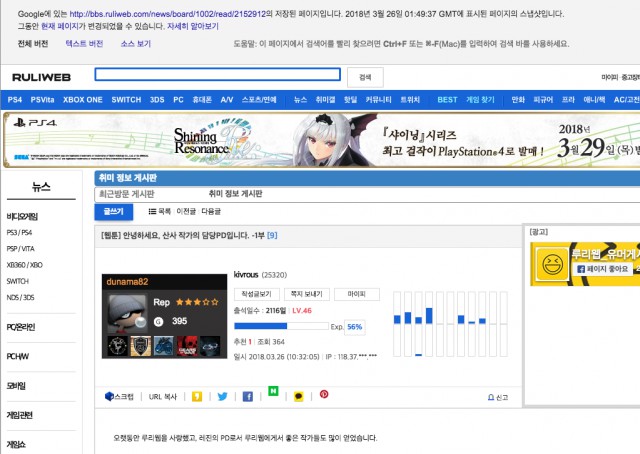Open the PSVita nav menu
This screenshot has height=454, width=640.
point(42,100)
